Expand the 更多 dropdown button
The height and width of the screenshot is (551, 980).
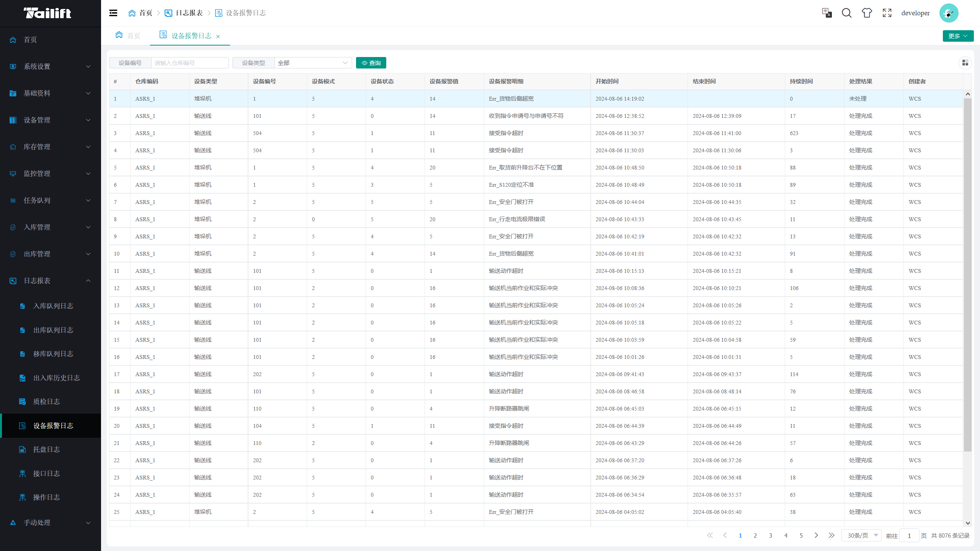tap(958, 36)
